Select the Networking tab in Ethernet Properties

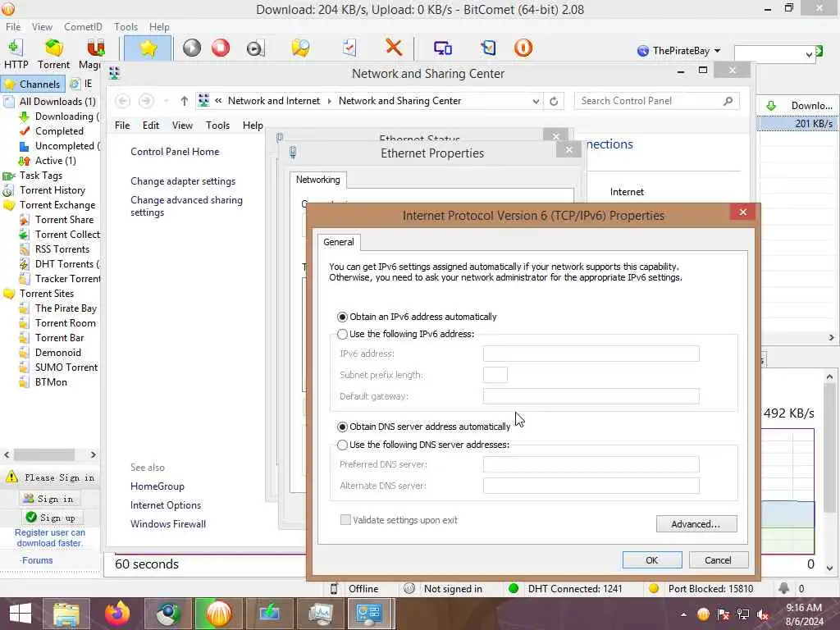pyautogui.click(x=318, y=180)
